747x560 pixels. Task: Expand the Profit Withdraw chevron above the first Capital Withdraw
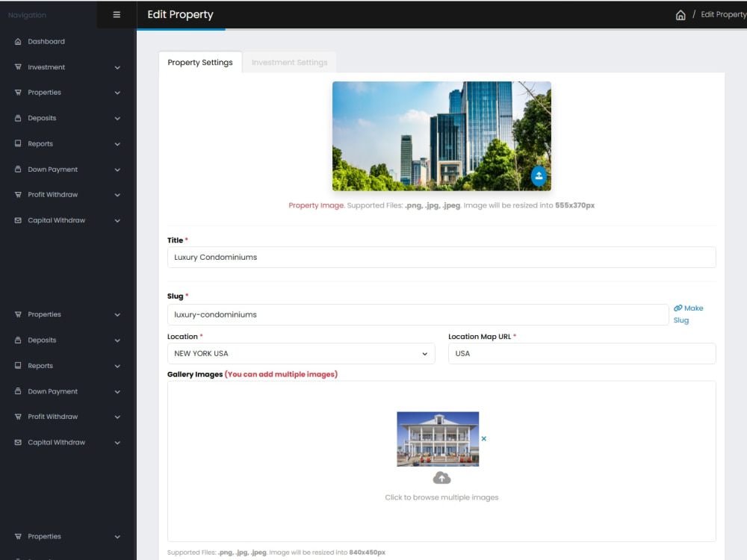(x=117, y=195)
